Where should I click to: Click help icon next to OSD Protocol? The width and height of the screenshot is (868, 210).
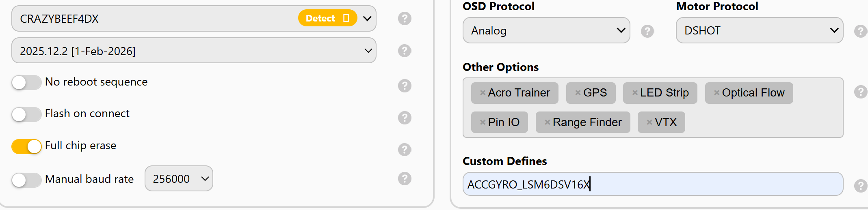pyautogui.click(x=647, y=31)
